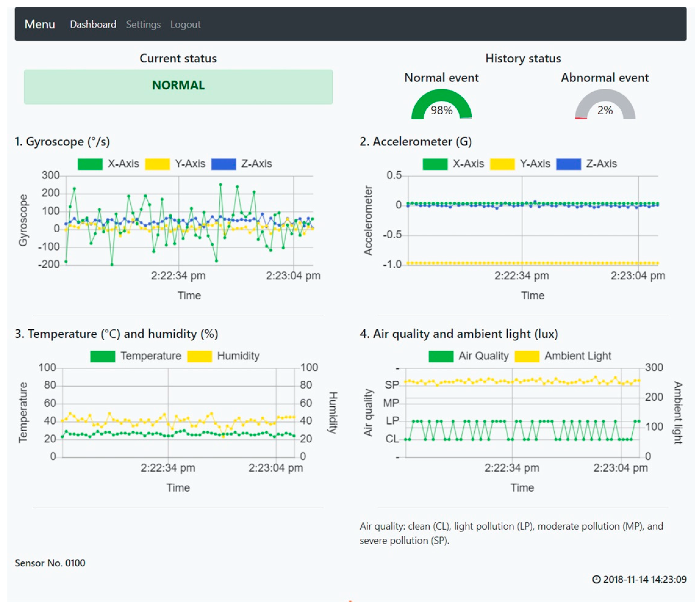Click the Sensor No. 0100 label
The height and width of the screenshot is (610, 700).
coord(50,563)
